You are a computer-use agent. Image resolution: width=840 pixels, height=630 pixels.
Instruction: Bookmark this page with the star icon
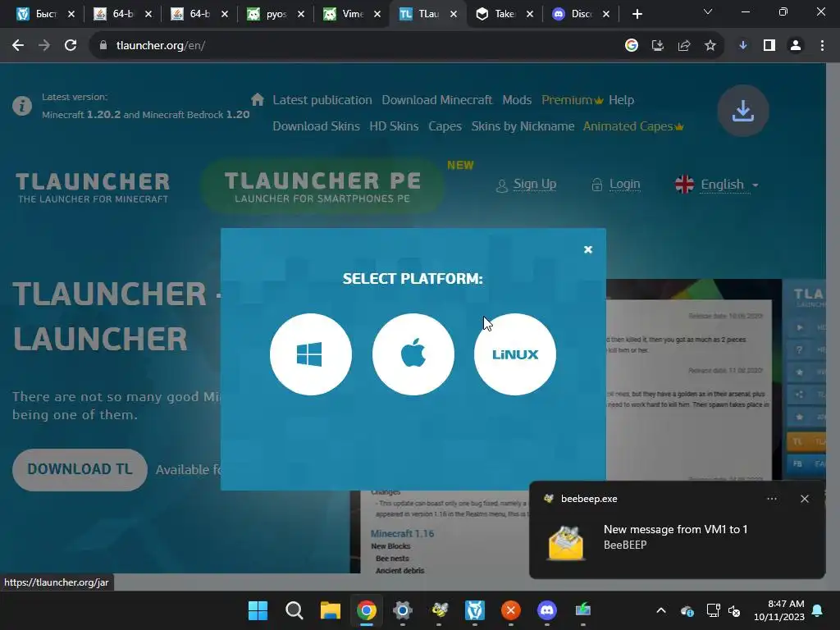click(710, 46)
